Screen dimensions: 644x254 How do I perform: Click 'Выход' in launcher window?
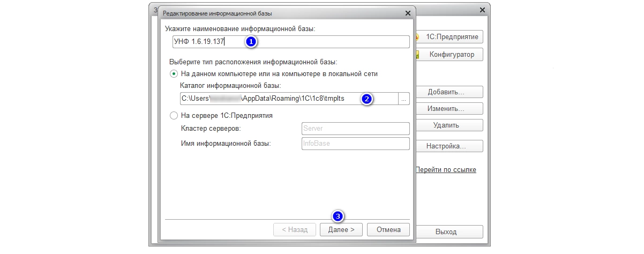[449, 232]
